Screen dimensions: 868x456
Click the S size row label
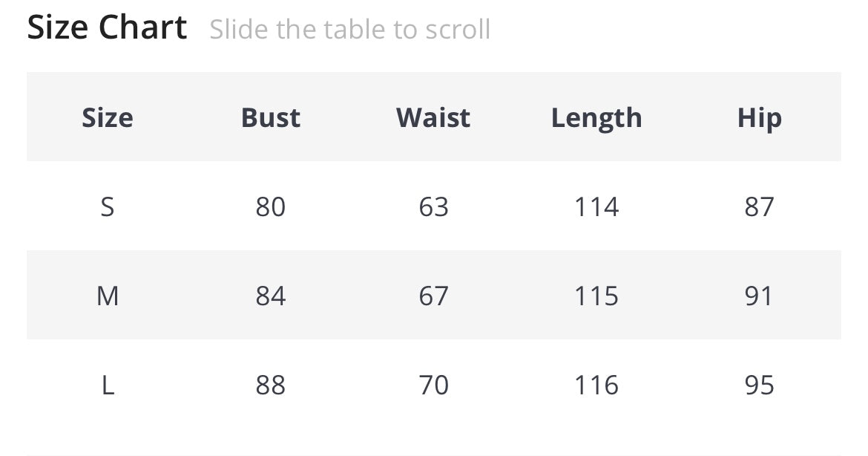pos(108,206)
